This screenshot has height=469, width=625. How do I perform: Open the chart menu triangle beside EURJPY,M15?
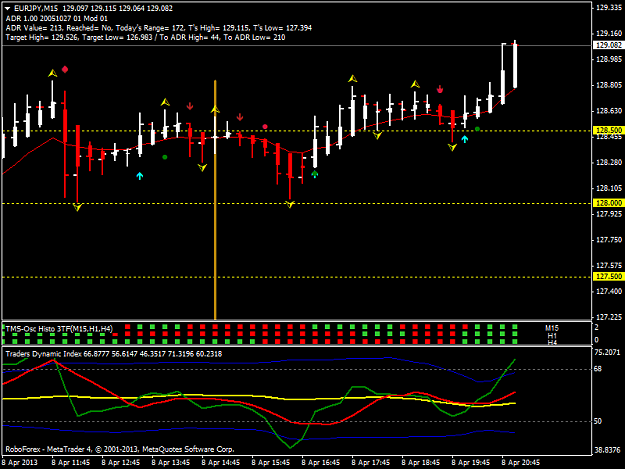pos(8,8)
